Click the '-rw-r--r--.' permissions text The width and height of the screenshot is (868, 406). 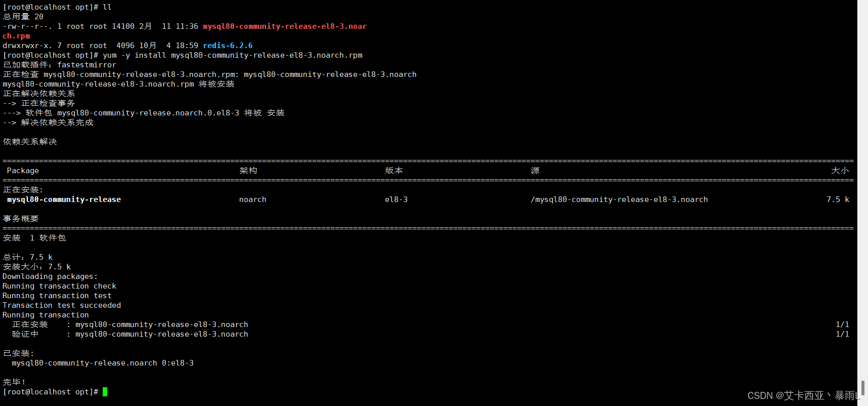[x=27, y=26]
